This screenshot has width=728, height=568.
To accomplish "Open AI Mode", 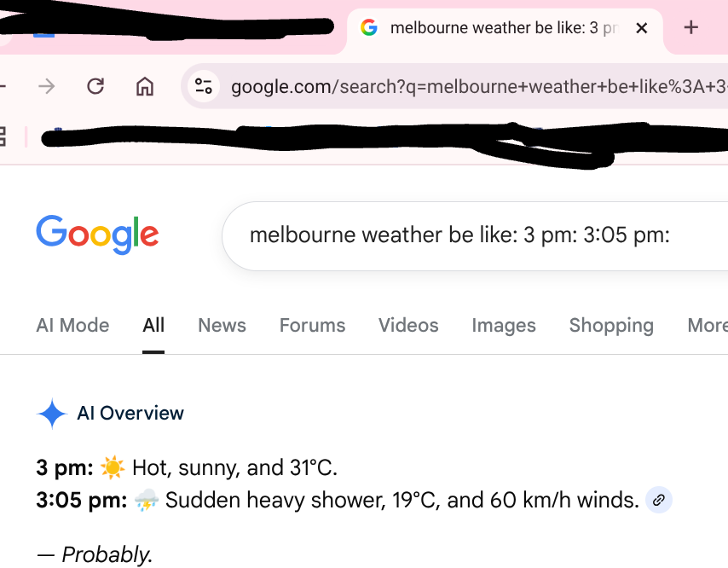I will click(x=72, y=325).
